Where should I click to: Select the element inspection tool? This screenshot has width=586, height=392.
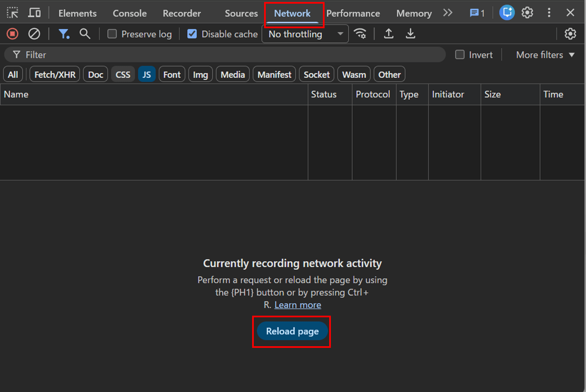click(x=13, y=13)
